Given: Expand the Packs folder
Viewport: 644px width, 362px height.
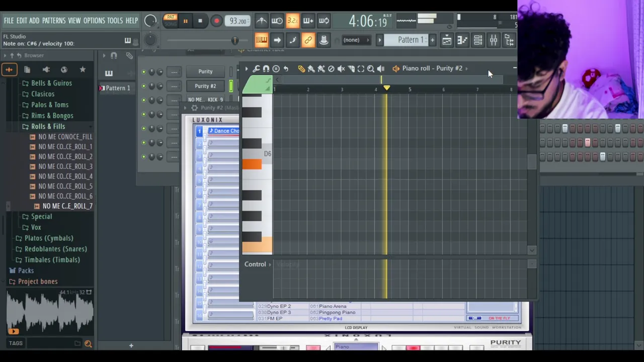Looking at the screenshot, I should pos(26,270).
